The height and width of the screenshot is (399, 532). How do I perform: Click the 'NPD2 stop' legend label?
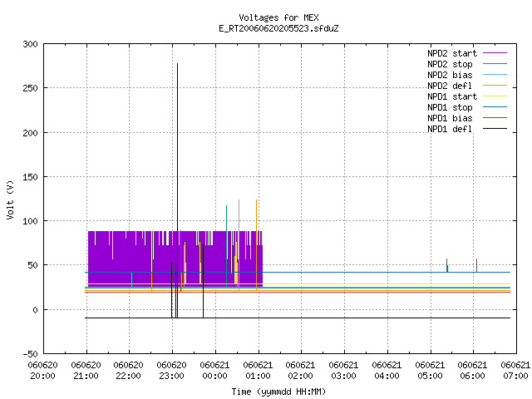pos(450,64)
